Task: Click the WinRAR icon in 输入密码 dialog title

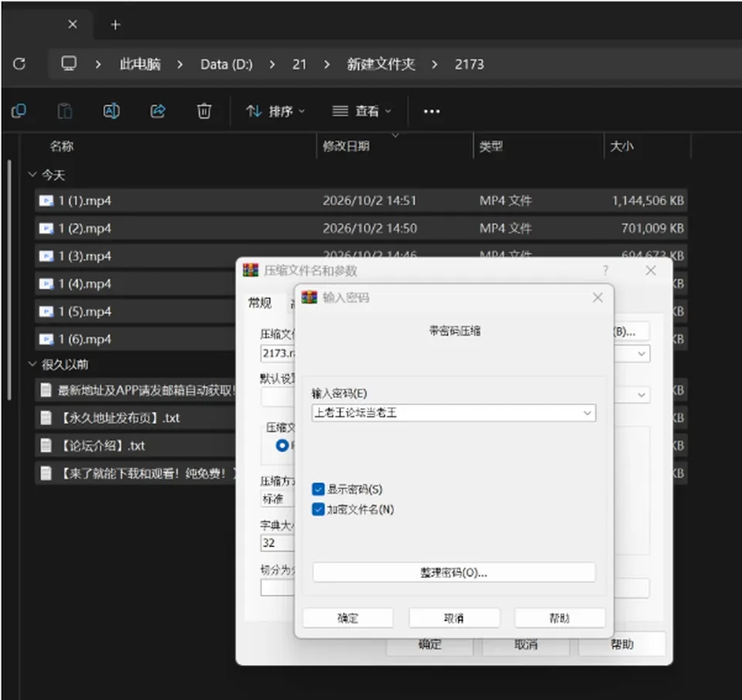Action: click(309, 297)
